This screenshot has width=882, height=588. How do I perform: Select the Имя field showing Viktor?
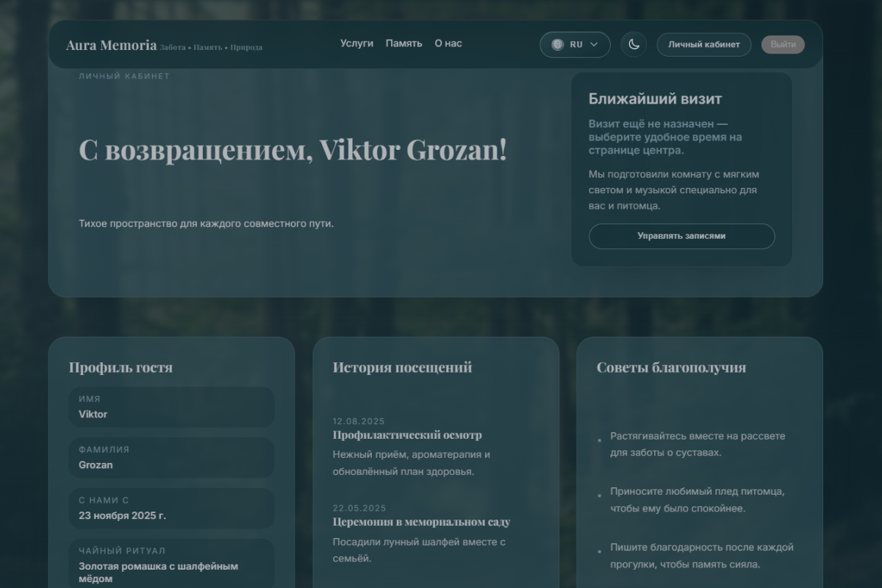click(x=171, y=407)
